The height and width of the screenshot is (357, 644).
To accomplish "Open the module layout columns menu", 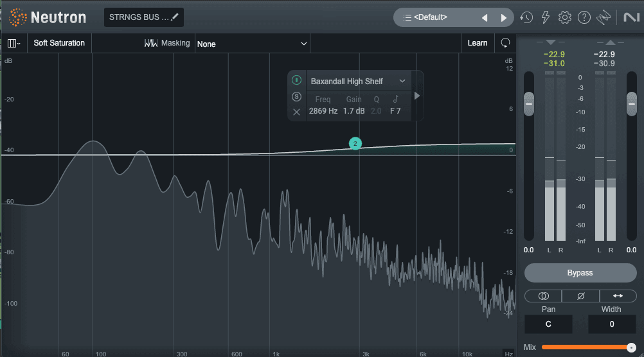I will [13, 43].
